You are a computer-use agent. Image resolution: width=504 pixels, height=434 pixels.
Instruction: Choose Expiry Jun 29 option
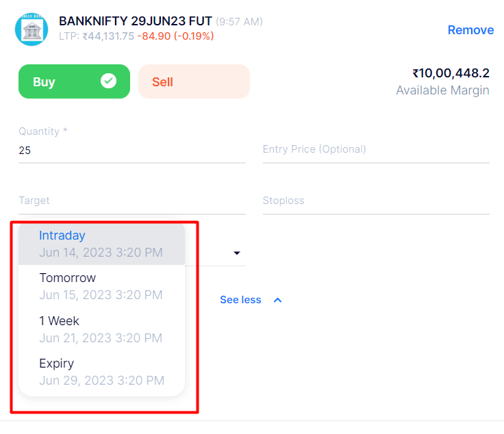pos(101,372)
